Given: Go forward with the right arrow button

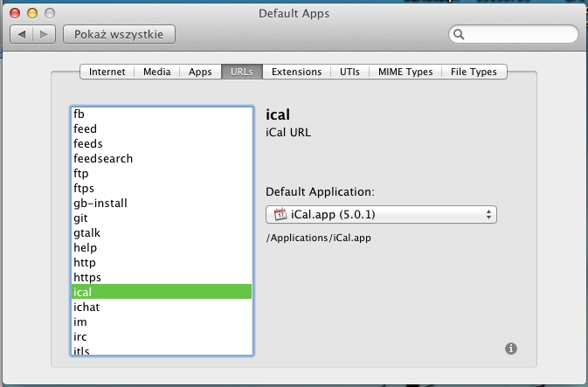Looking at the screenshot, I should pos(44,34).
